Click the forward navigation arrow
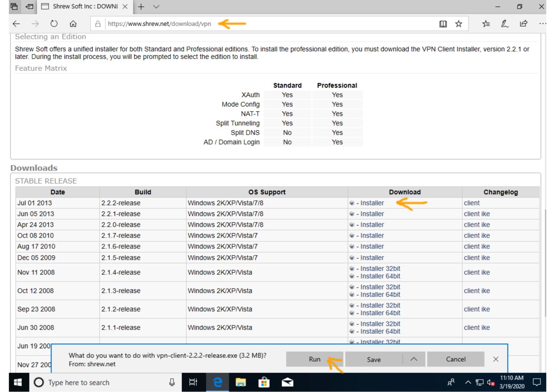The height and width of the screenshot is (392, 549). (35, 24)
